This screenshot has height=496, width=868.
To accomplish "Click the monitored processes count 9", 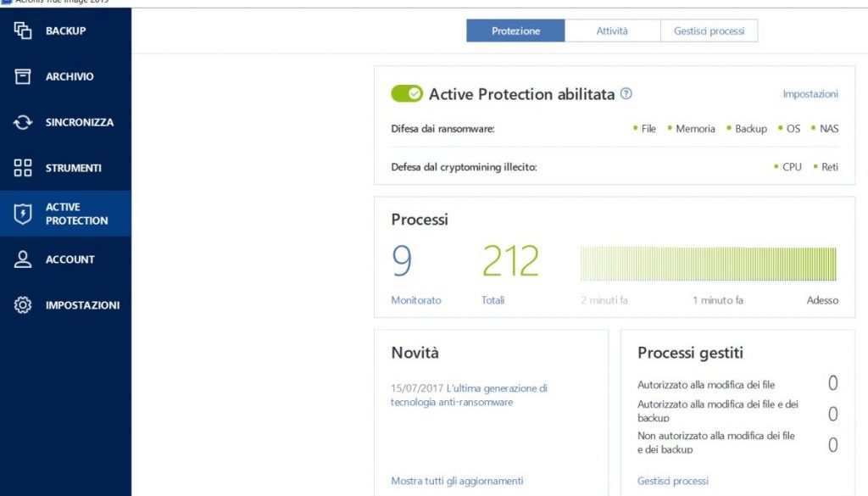I will 402,261.
